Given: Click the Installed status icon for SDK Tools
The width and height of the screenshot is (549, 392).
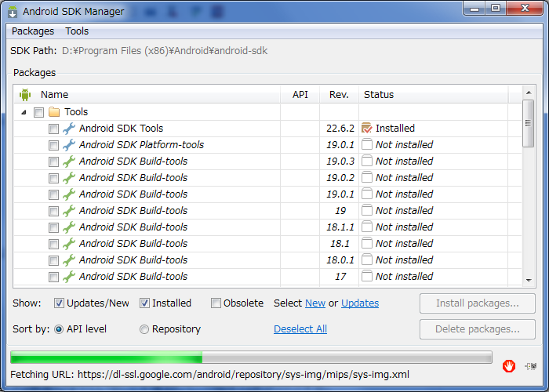Looking at the screenshot, I should [x=366, y=128].
